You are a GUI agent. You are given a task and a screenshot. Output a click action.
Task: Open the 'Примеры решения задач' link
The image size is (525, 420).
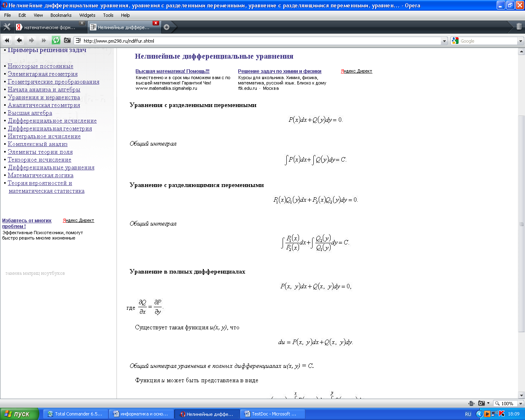tap(47, 50)
